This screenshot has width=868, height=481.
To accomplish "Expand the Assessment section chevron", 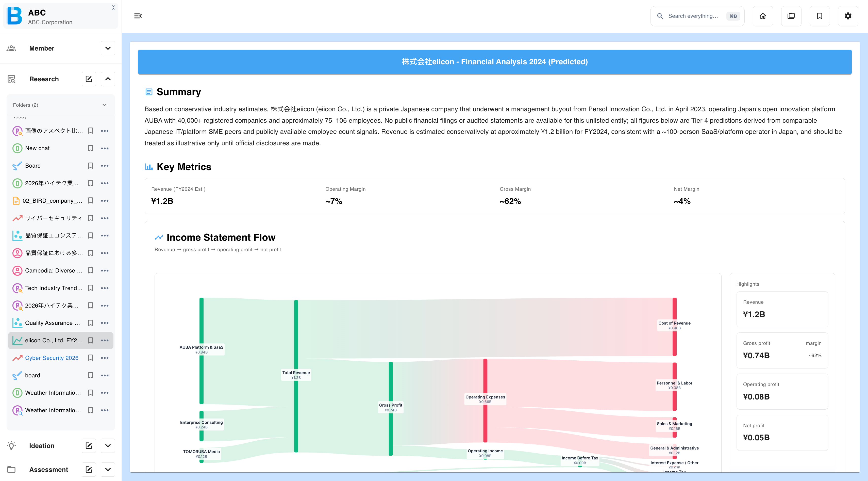I will click(108, 470).
